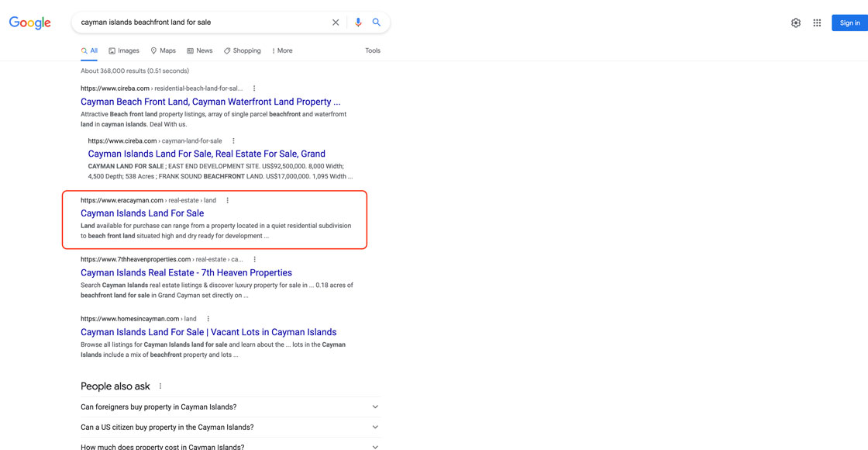Image resolution: width=868 pixels, height=450 pixels.
Task: Switch to the Shopping tab
Action: tap(242, 50)
